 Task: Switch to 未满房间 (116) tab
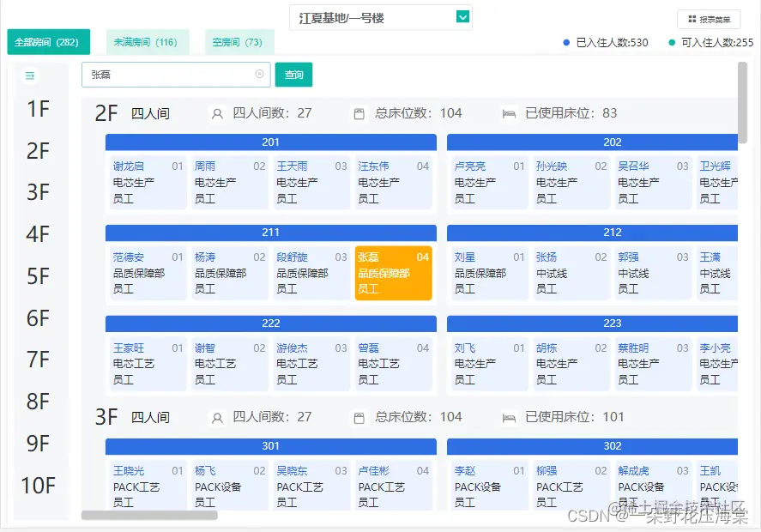click(x=148, y=42)
